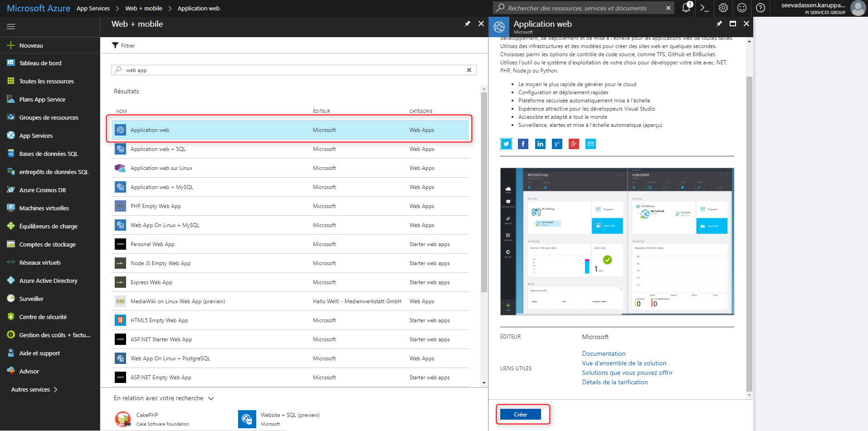Image resolution: width=868 pixels, height=431 pixels.
Task: Share on Facebook icon
Action: click(523, 144)
